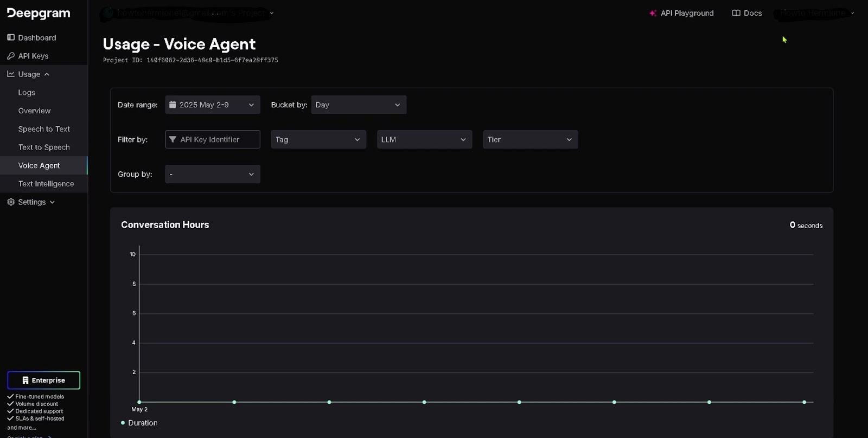
Task: Open Usage Overview
Action: pyautogui.click(x=34, y=111)
